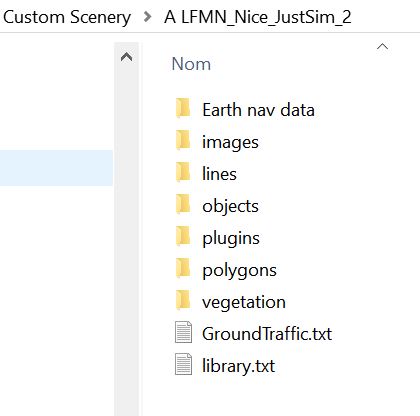Select the lines folder icon
The image size is (420, 416).
[183, 172]
